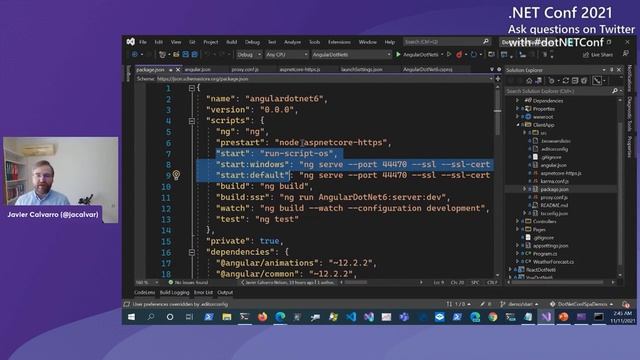Viewport: 640px width, 360px height.
Task: Close the package.json tab
Action: tap(178, 70)
